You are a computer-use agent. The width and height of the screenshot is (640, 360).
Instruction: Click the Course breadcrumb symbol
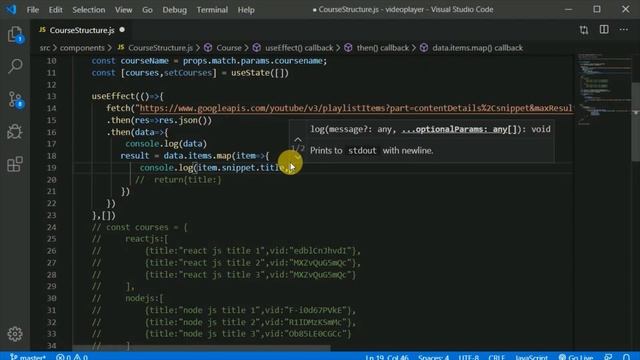click(x=229, y=48)
